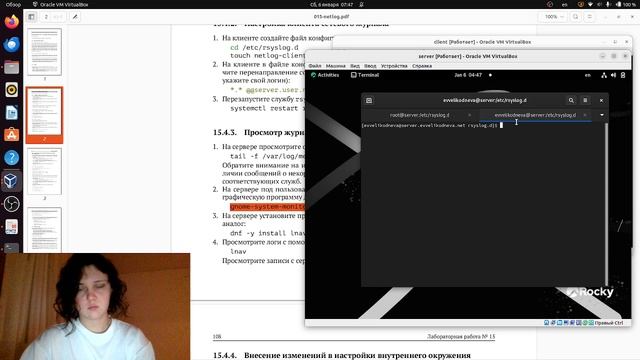Viewport: 640px width, 360px height.
Task: Switch to the evvelikodneva@server terminal tab
Action: tap(535, 115)
